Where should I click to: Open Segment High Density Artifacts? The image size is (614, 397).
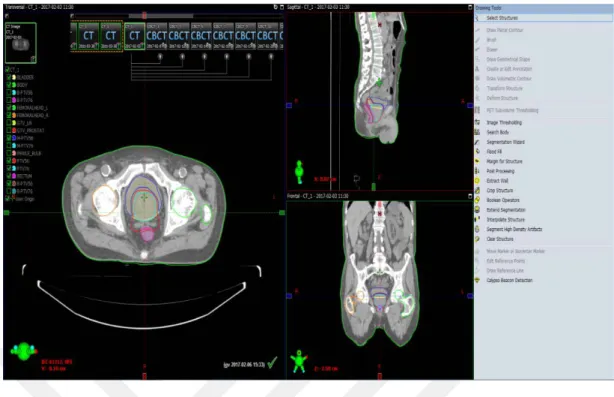tap(514, 229)
